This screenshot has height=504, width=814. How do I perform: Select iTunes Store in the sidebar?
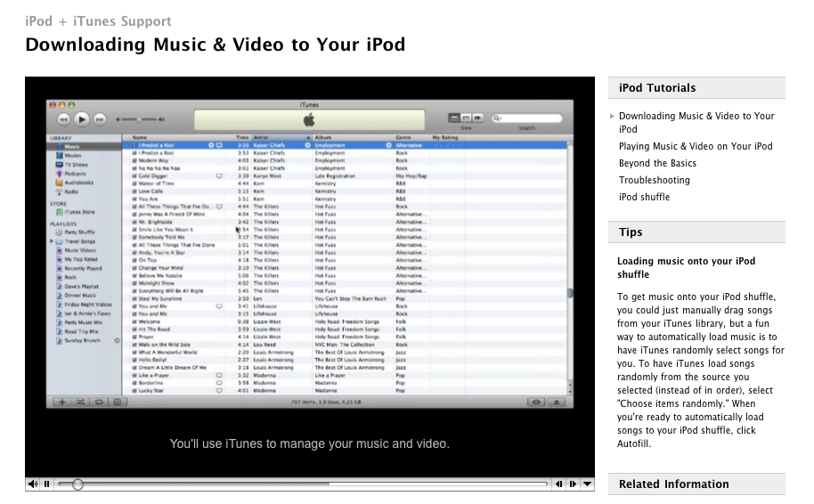point(77,212)
